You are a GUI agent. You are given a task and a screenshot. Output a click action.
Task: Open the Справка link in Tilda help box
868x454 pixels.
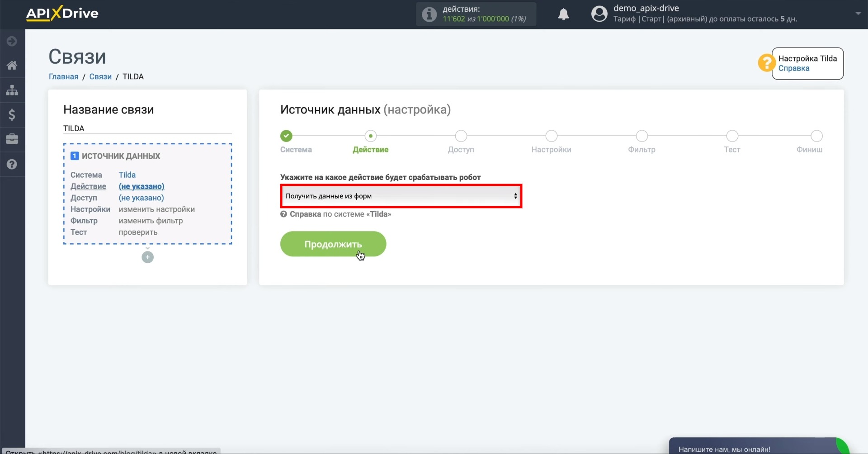coord(793,68)
